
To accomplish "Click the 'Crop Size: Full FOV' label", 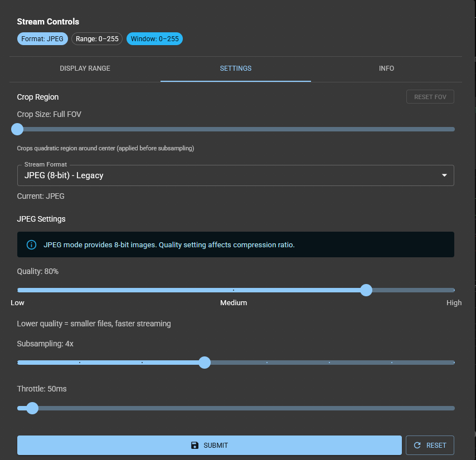I will pos(49,114).
